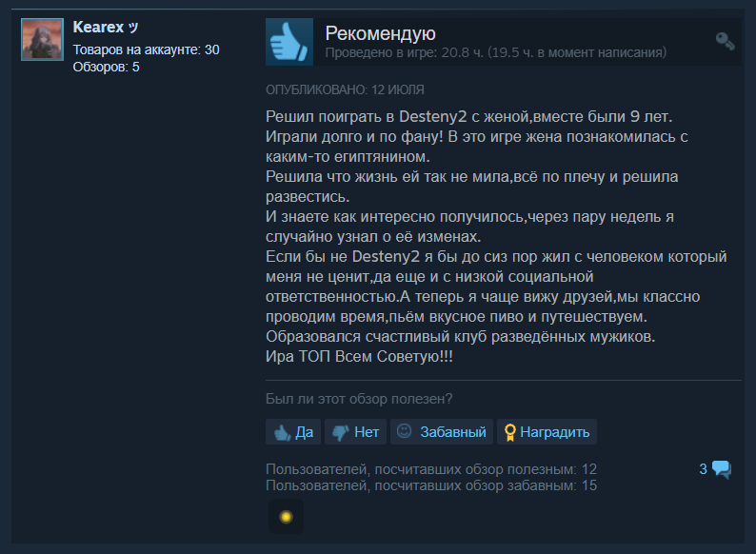Click the yellow award reaction icon
Image resolution: width=756 pixels, height=554 pixels.
(286, 517)
